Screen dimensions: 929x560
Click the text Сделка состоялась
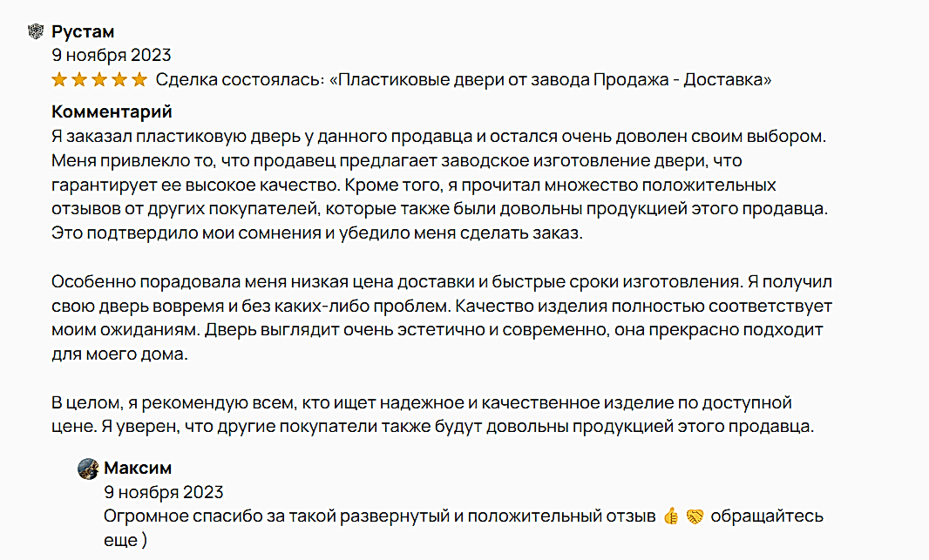click(x=240, y=79)
